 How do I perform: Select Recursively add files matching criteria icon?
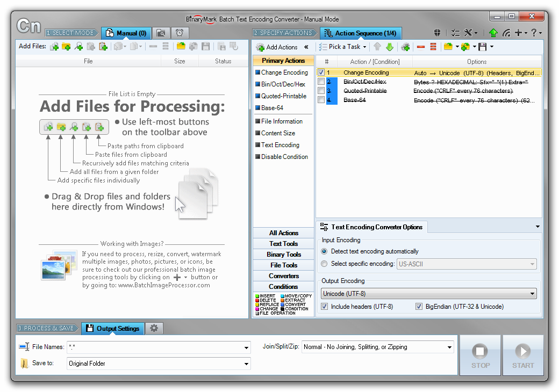(78, 47)
